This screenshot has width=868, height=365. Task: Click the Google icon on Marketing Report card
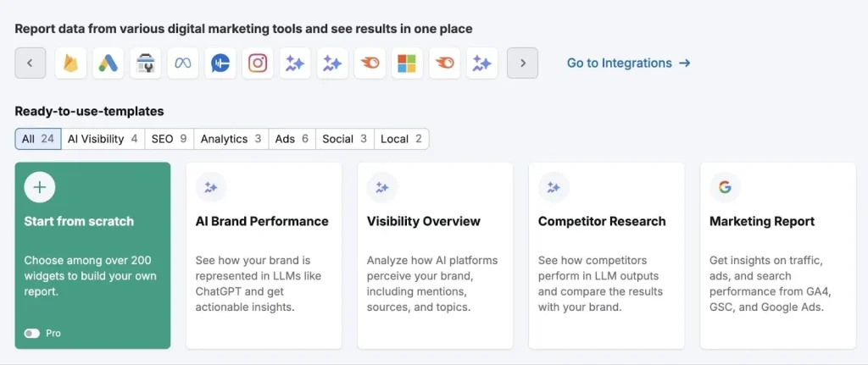coord(725,187)
